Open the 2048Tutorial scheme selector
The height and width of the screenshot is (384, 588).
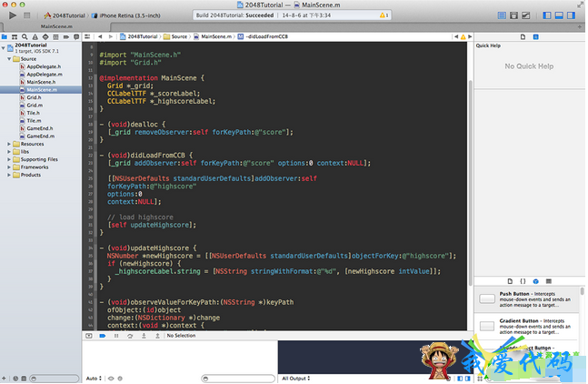65,15
